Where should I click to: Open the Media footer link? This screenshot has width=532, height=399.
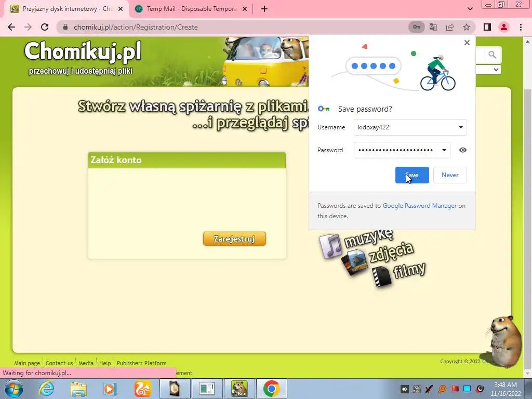click(x=86, y=363)
